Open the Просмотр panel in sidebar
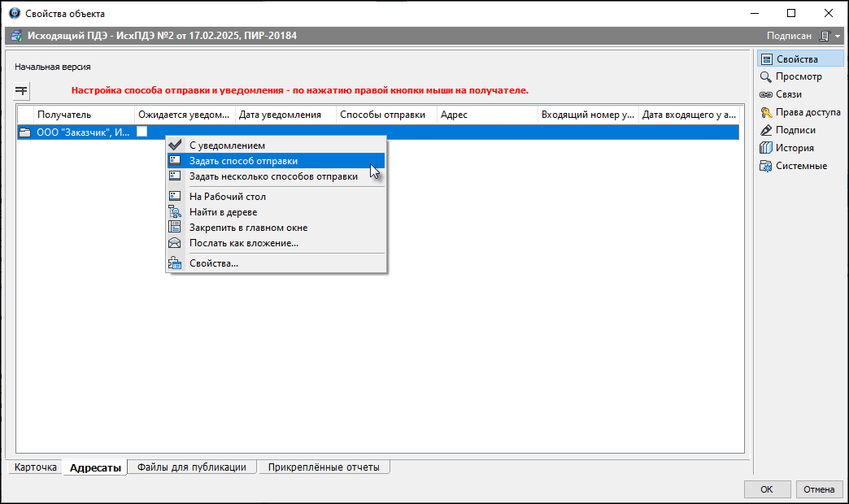The width and height of the screenshot is (849, 504). tap(799, 76)
